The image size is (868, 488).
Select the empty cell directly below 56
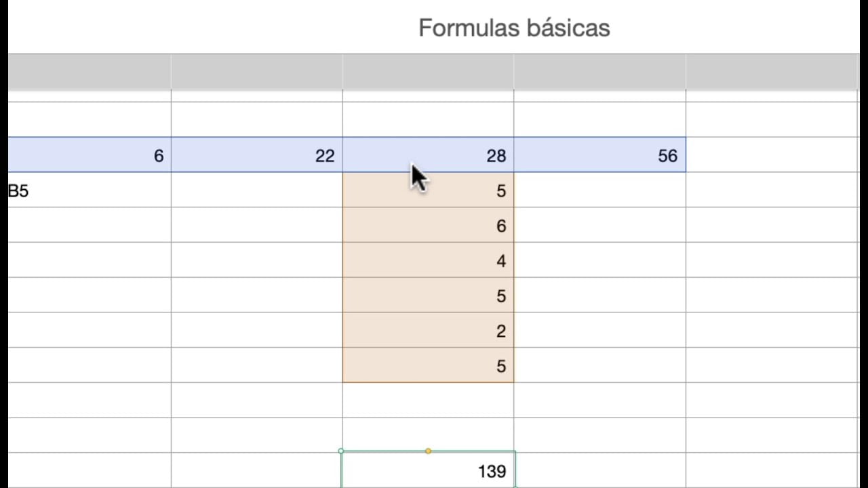[599, 190]
